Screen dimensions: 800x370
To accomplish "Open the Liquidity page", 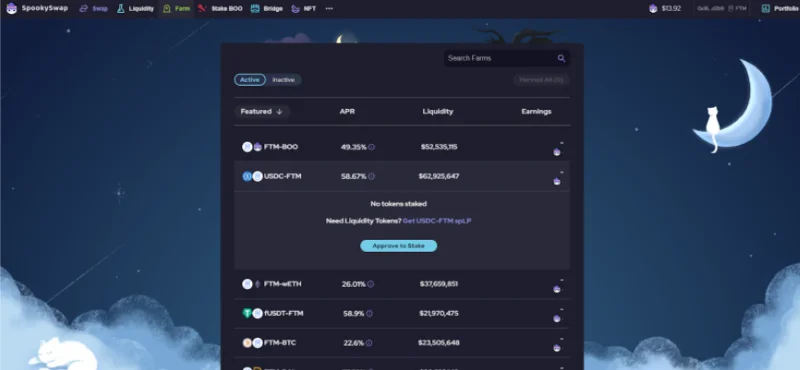I will point(135,9).
